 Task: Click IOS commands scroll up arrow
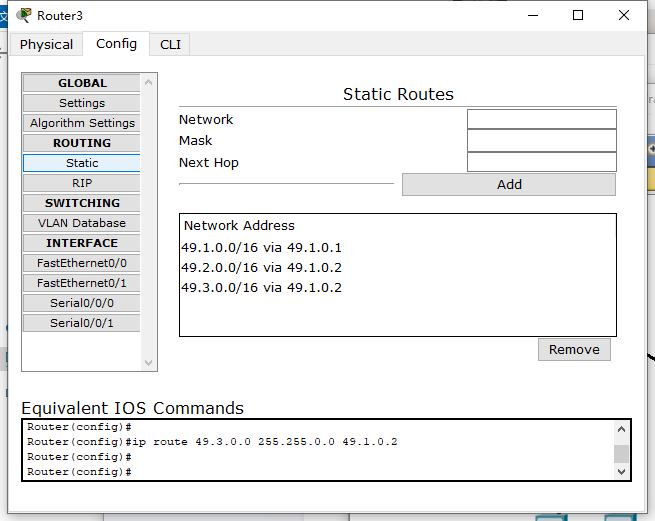[621, 429]
